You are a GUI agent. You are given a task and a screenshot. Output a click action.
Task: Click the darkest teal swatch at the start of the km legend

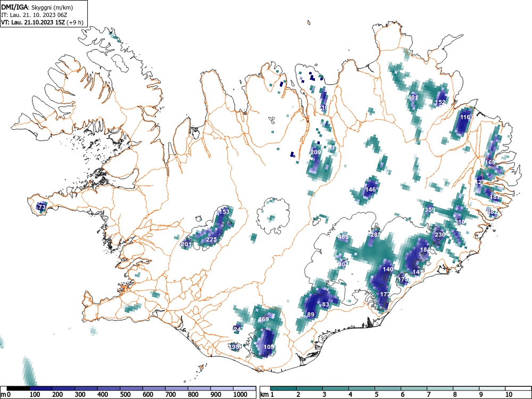pos(284,388)
